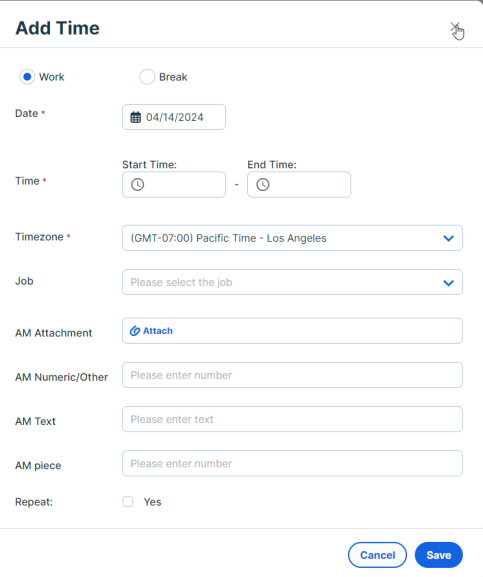Select the Break radio button
The height and width of the screenshot is (577, 483).
147,77
